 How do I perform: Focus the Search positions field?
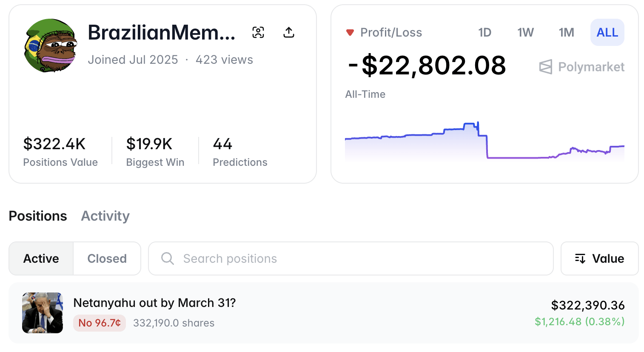(x=357, y=258)
